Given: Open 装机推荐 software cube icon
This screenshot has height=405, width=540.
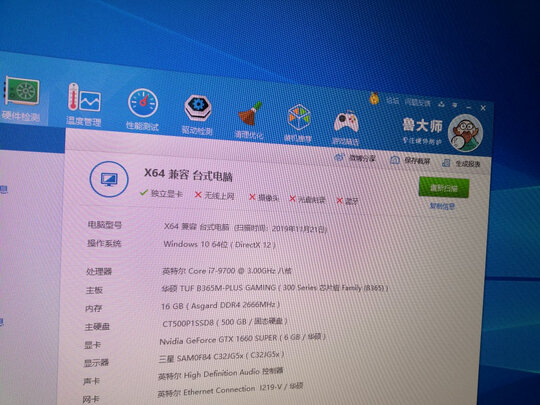Looking at the screenshot, I should pyautogui.click(x=298, y=124).
